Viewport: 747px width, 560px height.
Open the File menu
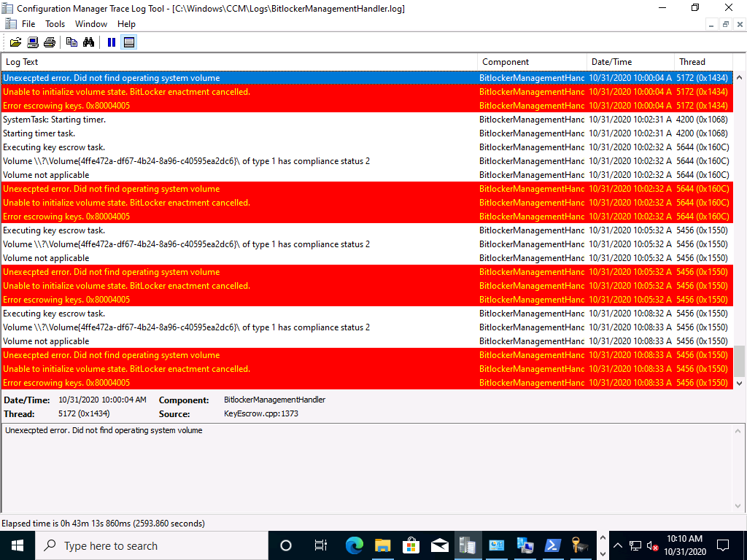coord(28,24)
